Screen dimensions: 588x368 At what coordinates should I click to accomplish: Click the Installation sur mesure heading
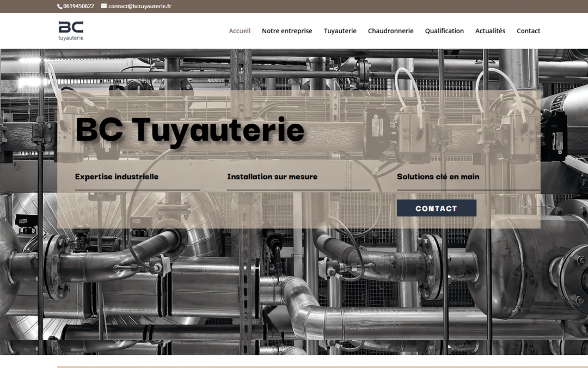coord(272,177)
